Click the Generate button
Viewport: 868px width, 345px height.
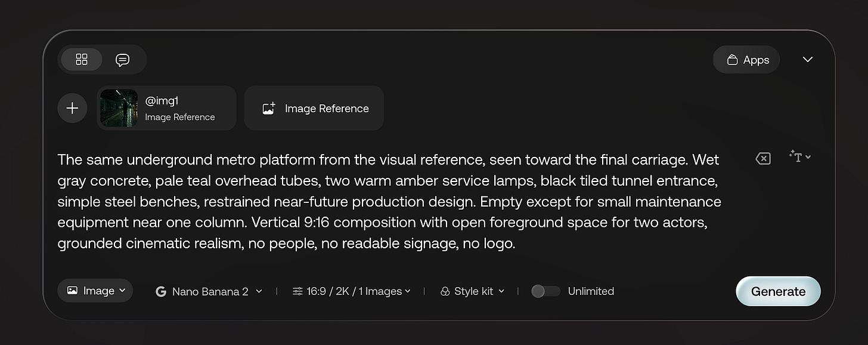pyautogui.click(x=779, y=291)
